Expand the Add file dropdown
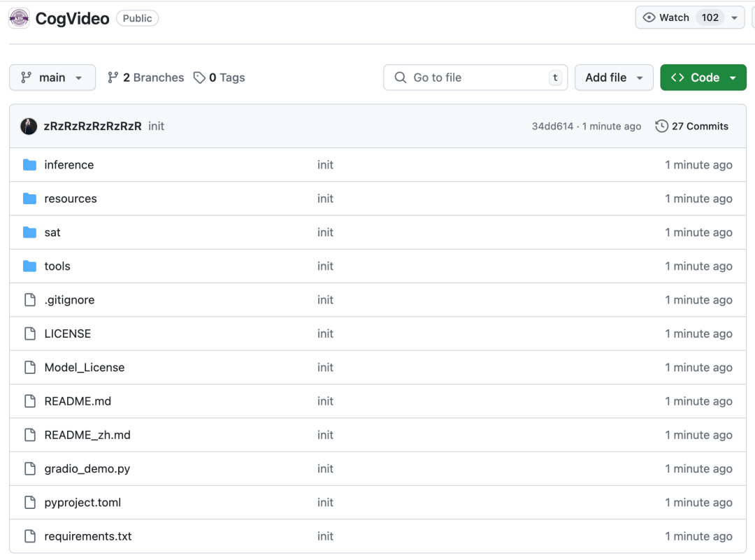Viewport: 755px width, 560px height. coord(614,78)
